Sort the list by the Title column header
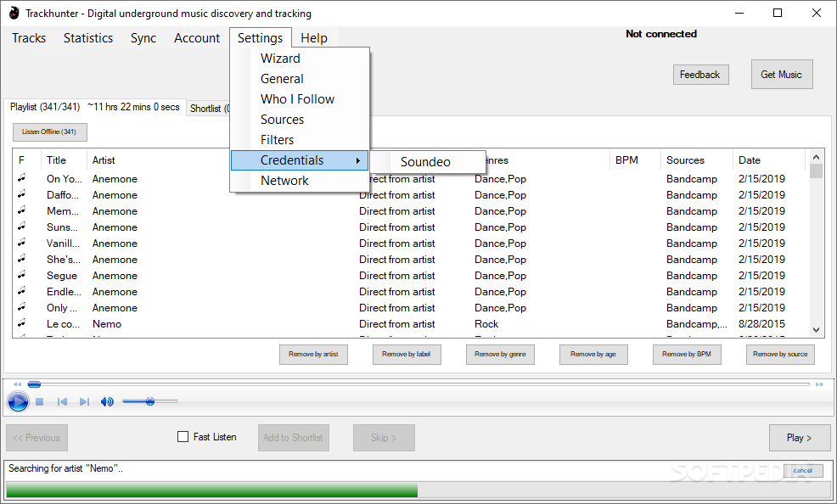837x504 pixels. pyautogui.click(x=64, y=160)
